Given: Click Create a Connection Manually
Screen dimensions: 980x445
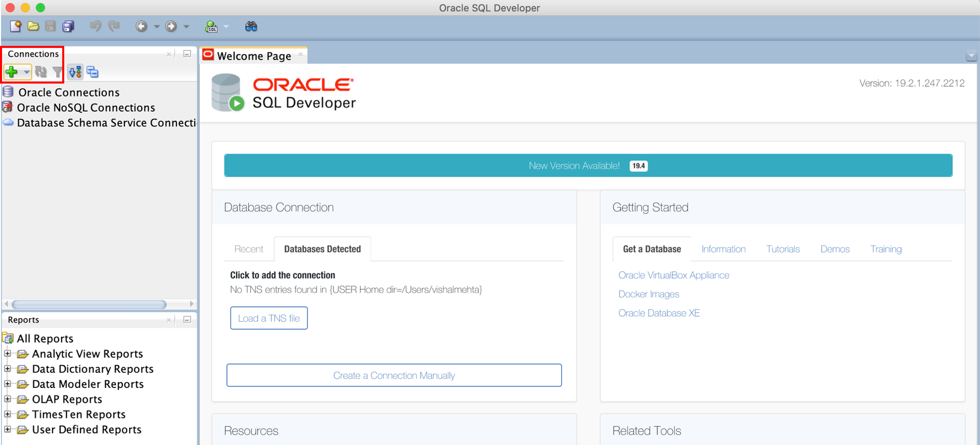Looking at the screenshot, I should click(394, 375).
